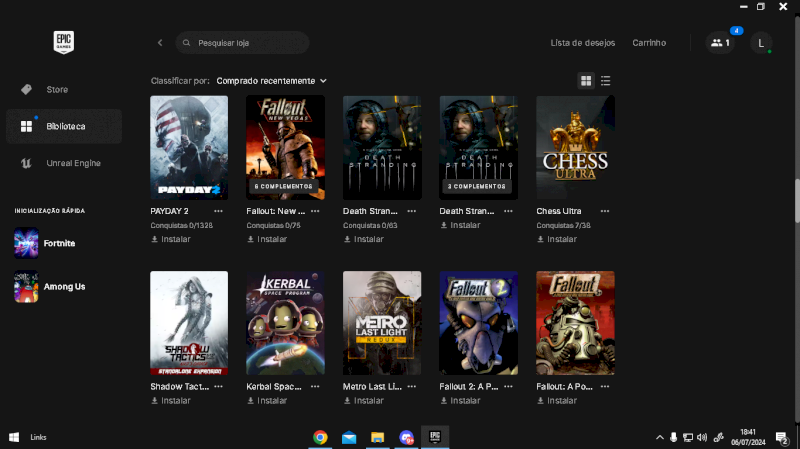The width and height of the screenshot is (800, 449).
Task: Open Chess Ultra cover art
Action: 575,147
